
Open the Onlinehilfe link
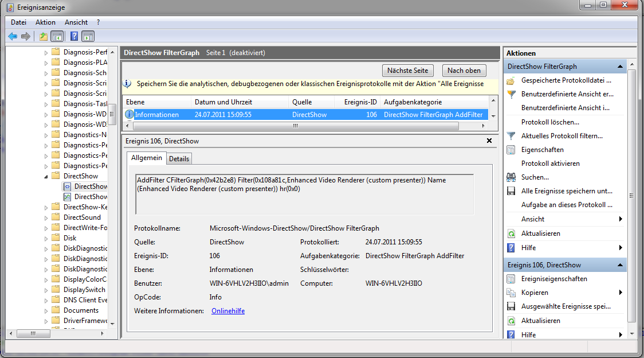pyautogui.click(x=228, y=311)
